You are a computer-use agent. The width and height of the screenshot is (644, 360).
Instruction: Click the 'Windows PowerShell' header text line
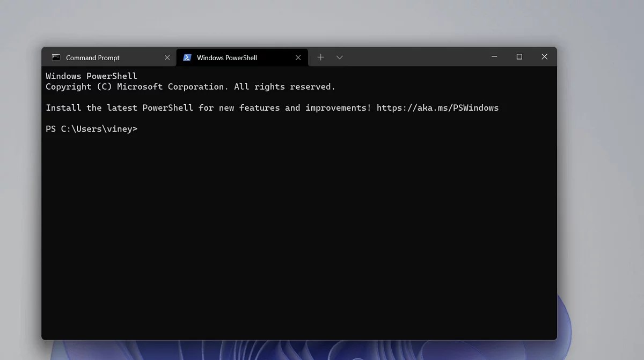(91, 76)
